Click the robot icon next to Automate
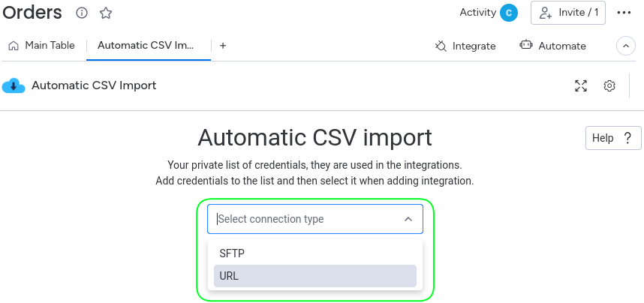The height and width of the screenshot is (303, 644). click(x=526, y=45)
